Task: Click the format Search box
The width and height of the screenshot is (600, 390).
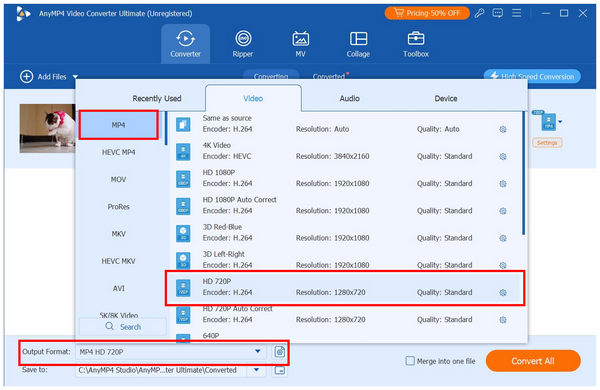Action: 123,327
